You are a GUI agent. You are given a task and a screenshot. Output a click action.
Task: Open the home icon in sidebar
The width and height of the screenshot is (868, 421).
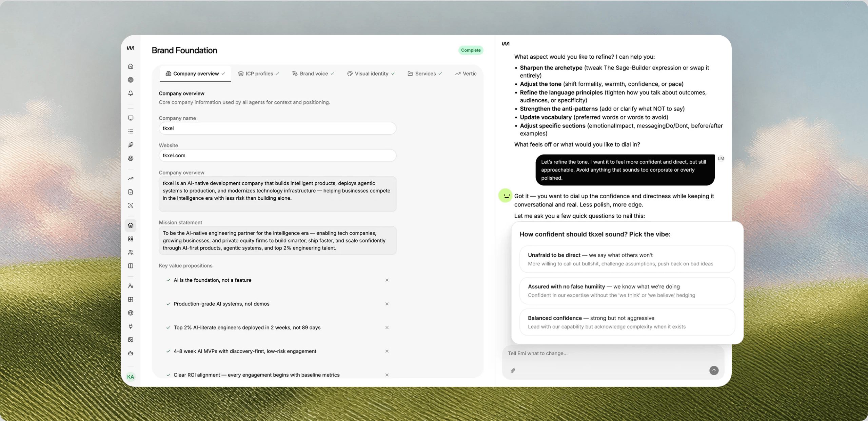click(x=131, y=66)
